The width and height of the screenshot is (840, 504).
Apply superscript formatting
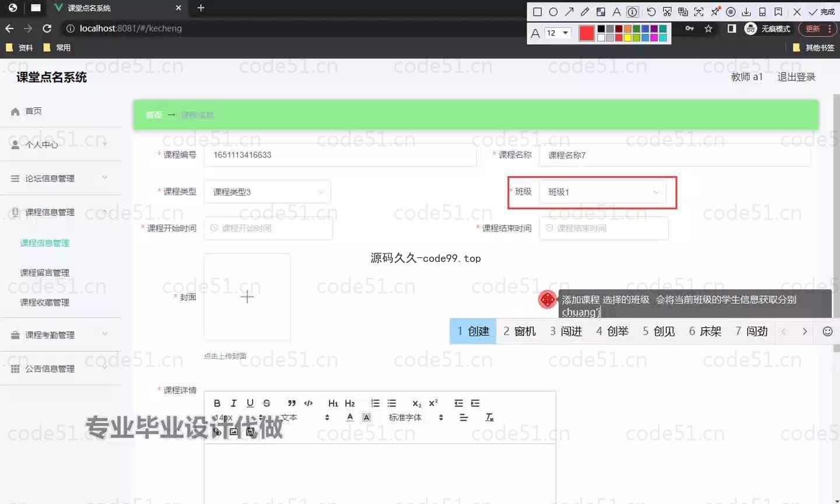pos(433,403)
